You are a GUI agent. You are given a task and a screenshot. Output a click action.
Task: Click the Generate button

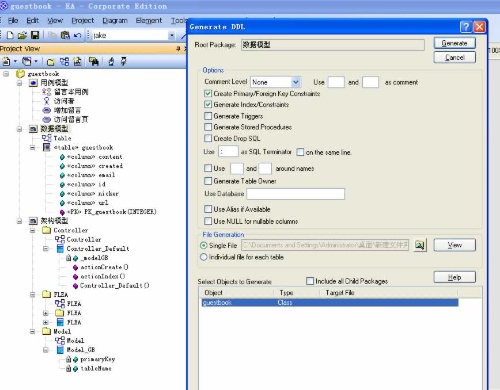click(x=454, y=43)
